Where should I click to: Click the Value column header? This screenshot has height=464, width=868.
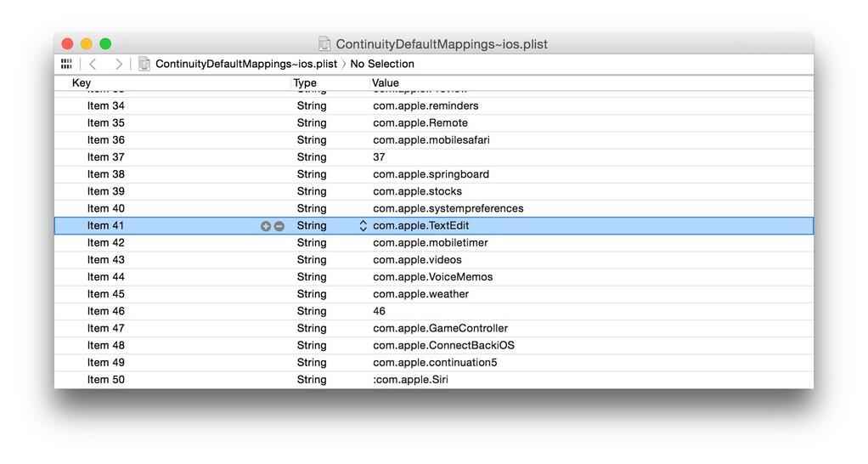click(x=386, y=82)
